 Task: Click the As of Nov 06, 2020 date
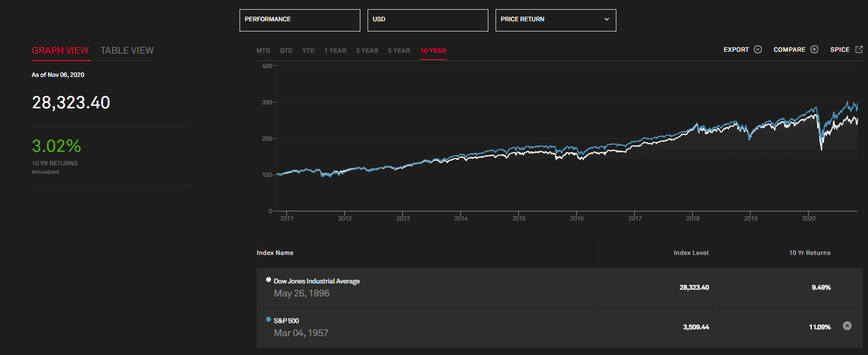coord(58,74)
